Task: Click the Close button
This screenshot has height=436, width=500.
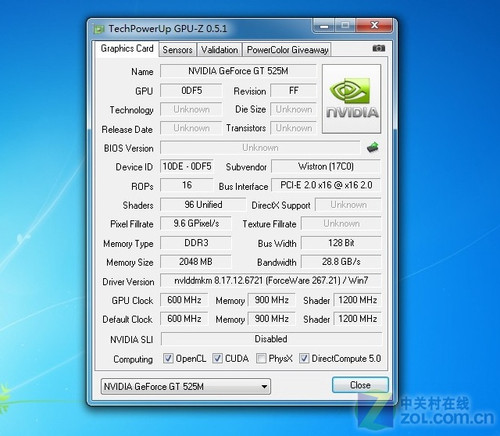Action: [x=360, y=385]
